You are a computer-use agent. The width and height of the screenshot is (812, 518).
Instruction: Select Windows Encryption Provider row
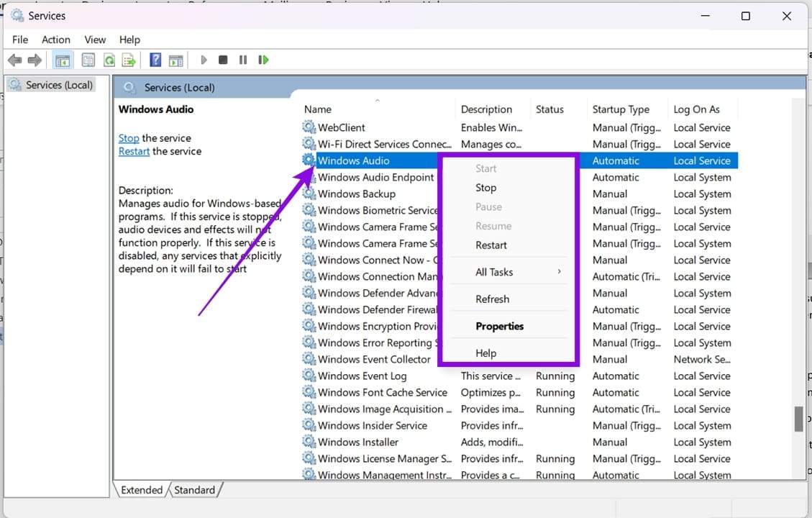[x=520, y=326]
